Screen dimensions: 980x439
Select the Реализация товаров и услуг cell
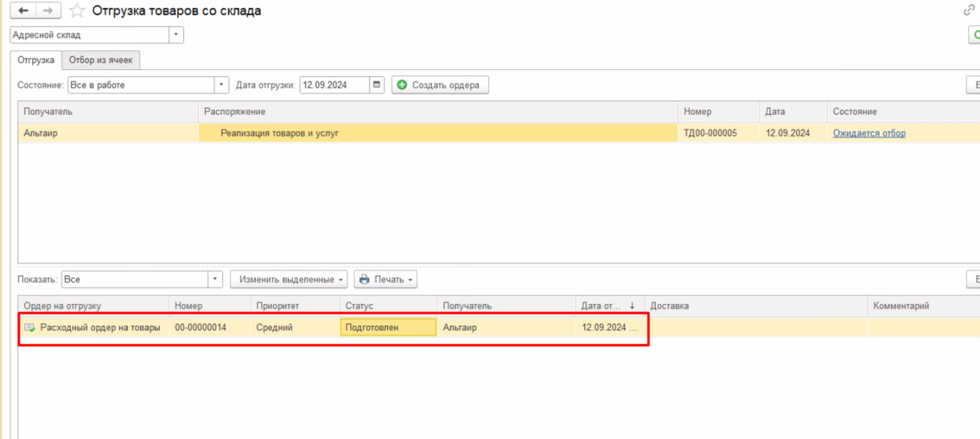click(438, 133)
